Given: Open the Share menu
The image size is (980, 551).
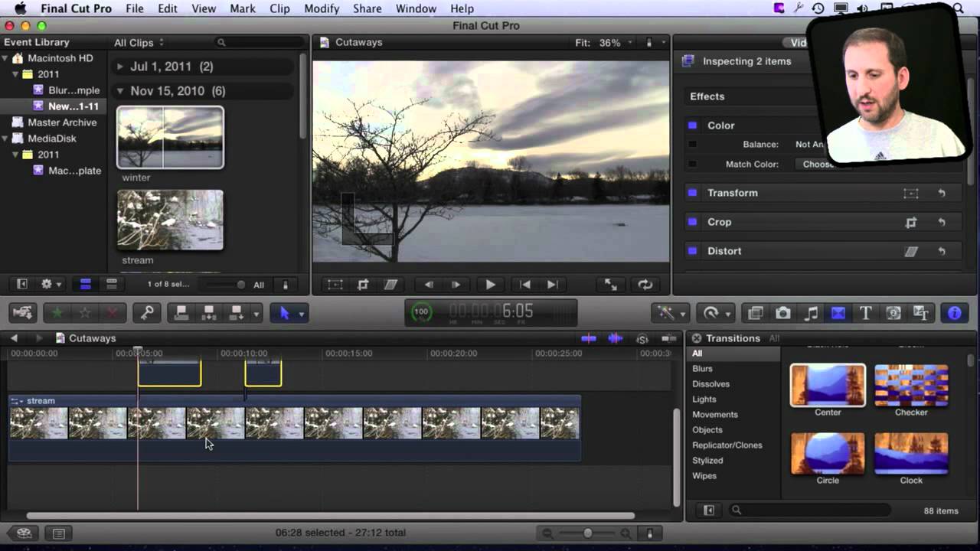Looking at the screenshot, I should tap(367, 8).
